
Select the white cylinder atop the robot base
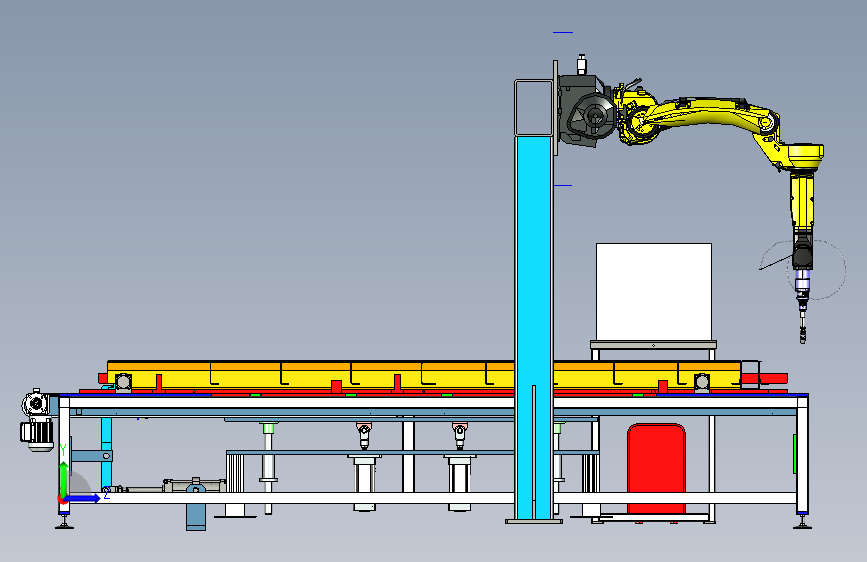(581, 64)
